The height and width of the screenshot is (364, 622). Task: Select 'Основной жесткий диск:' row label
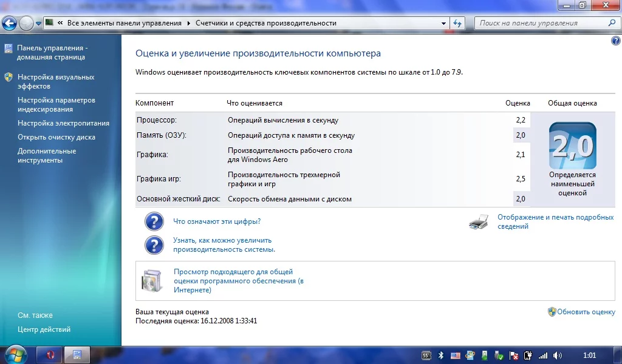179,199
